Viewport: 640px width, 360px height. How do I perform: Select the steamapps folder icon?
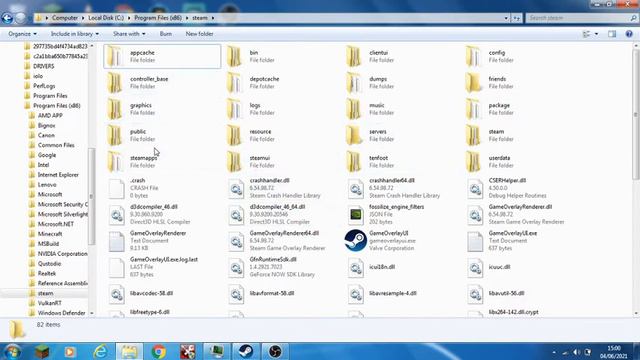(115, 162)
